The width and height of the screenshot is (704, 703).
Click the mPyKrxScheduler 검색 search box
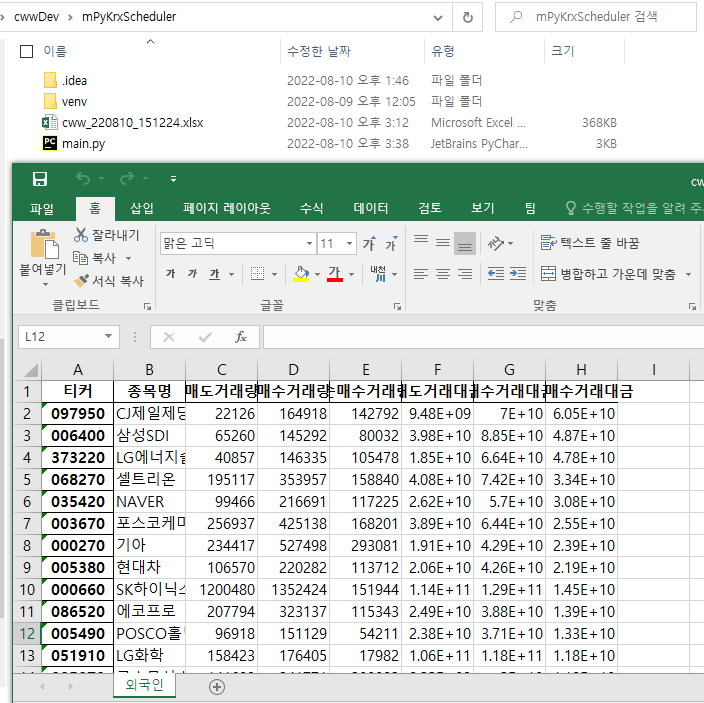click(596, 17)
